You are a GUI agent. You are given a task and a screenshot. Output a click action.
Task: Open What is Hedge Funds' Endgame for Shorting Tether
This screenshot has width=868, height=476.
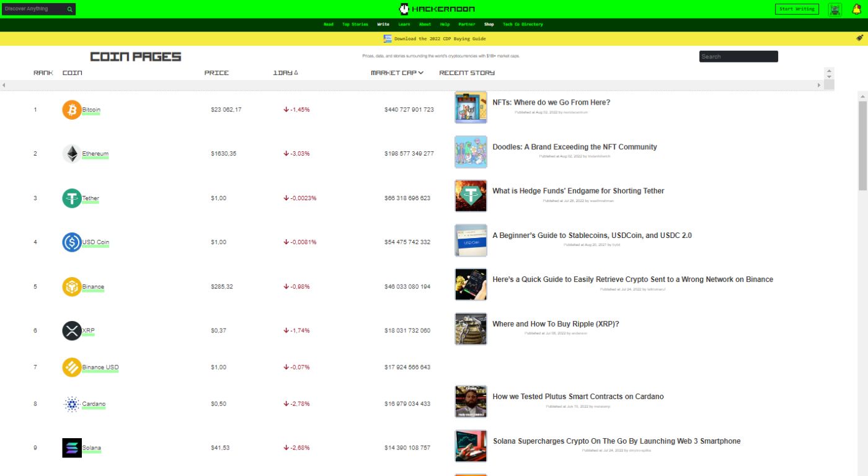coord(578,191)
